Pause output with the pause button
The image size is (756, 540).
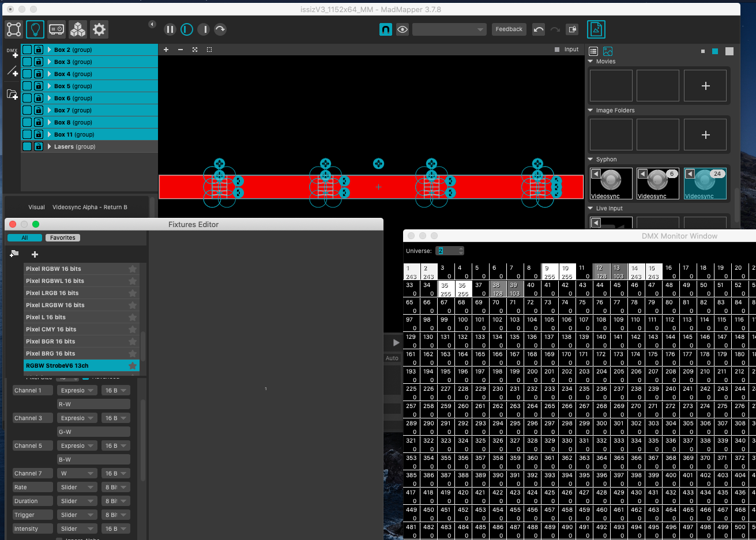(x=170, y=29)
